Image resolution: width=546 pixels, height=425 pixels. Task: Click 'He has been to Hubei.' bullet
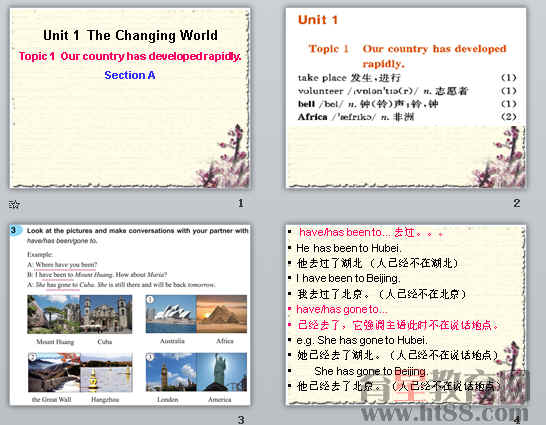point(349,248)
